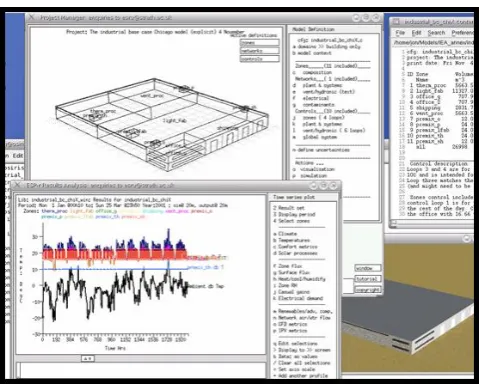Choose 'Edit selections' in Time series plot
This screenshot has width=479, height=384.
295,343
